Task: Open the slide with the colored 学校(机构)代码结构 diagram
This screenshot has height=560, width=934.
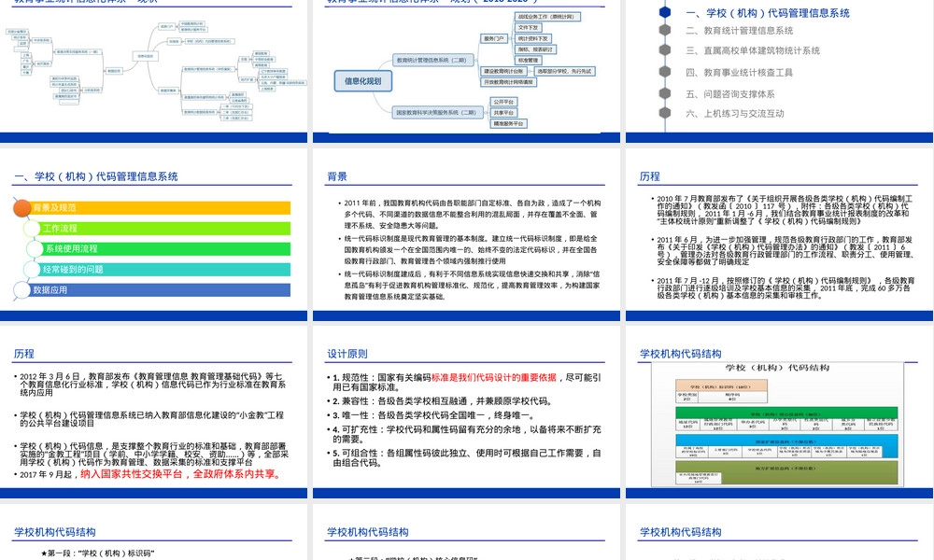Action: [x=779, y=412]
